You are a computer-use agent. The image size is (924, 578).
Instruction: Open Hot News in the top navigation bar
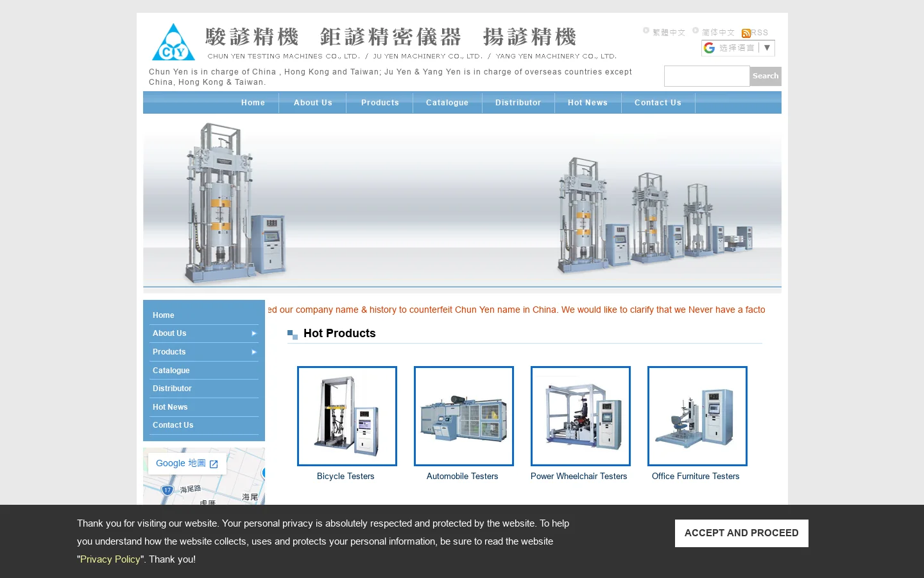(588, 103)
